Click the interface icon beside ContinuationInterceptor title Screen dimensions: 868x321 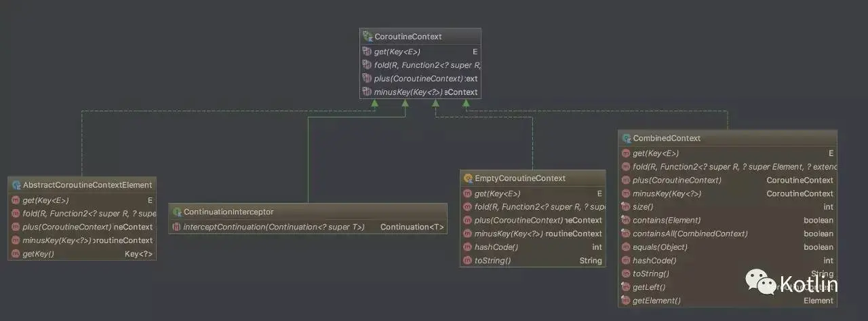coord(177,212)
